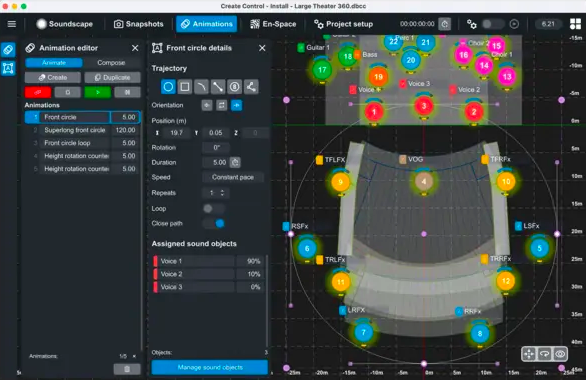
Task: Click the green play animation button
Action: 98,92
